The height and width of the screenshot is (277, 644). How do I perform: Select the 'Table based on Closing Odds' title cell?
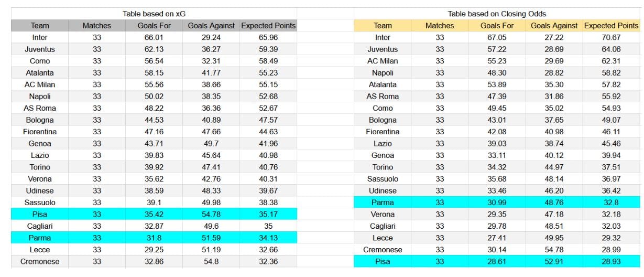coord(497,14)
